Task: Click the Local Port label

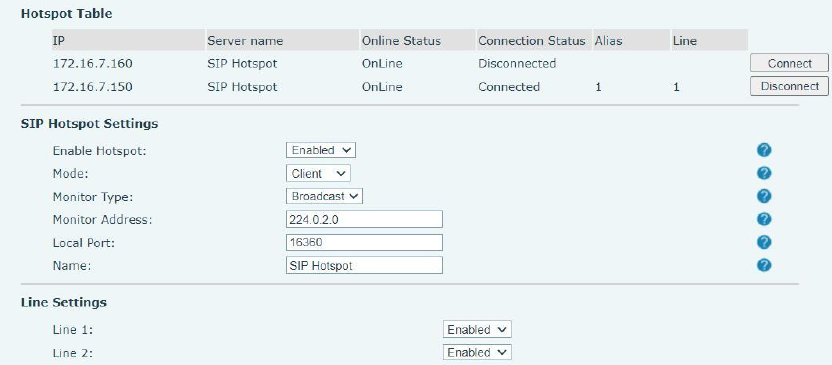Action: (x=84, y=243)
